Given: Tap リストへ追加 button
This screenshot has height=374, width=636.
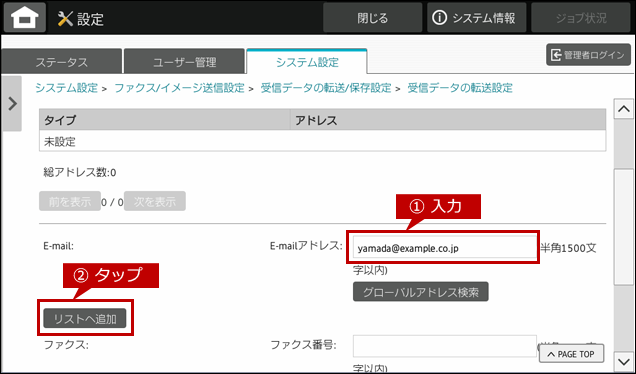Looking at the screenshot, I should click(x=85, y=318).
